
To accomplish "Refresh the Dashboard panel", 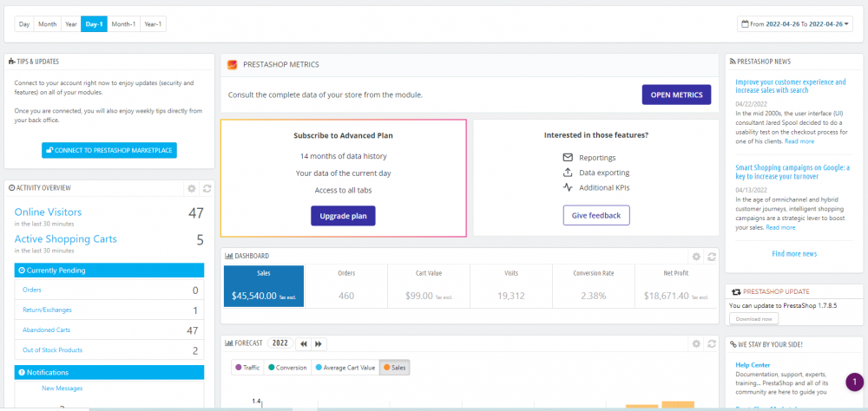I will click(712, 257).
